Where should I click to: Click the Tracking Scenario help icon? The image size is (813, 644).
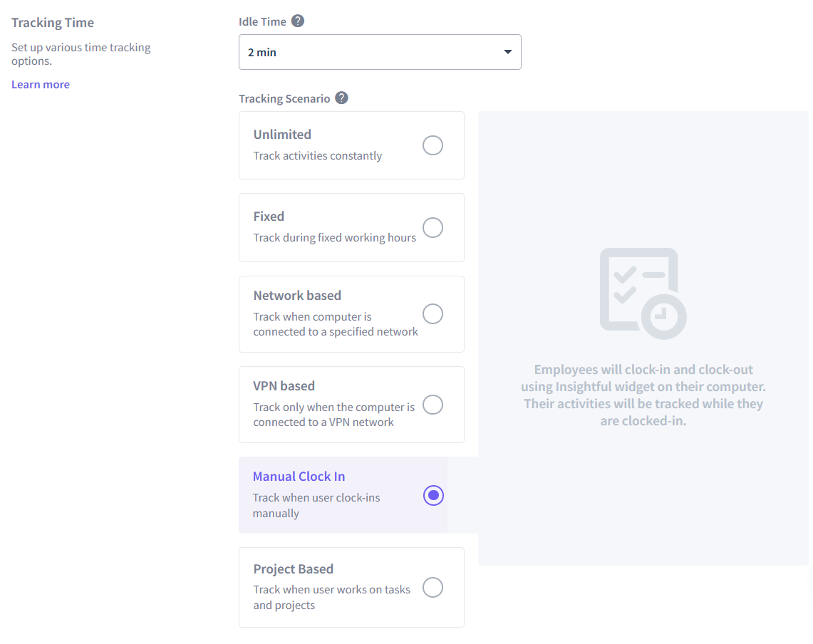tap(342, 98)
